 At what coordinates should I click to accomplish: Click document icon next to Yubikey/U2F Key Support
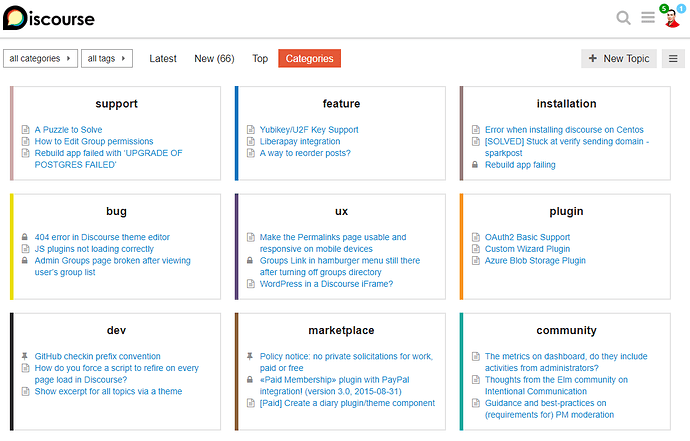(x=251, y=129)
